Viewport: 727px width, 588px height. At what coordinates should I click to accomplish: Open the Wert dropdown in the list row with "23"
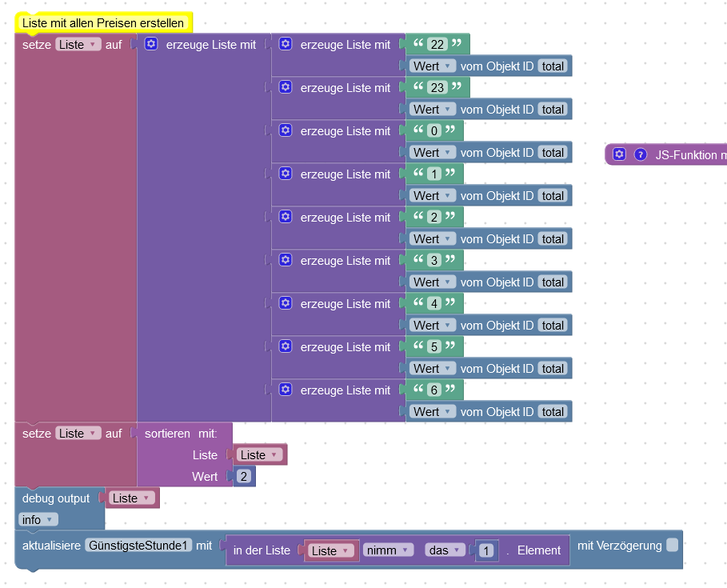[x=432, y=110]
